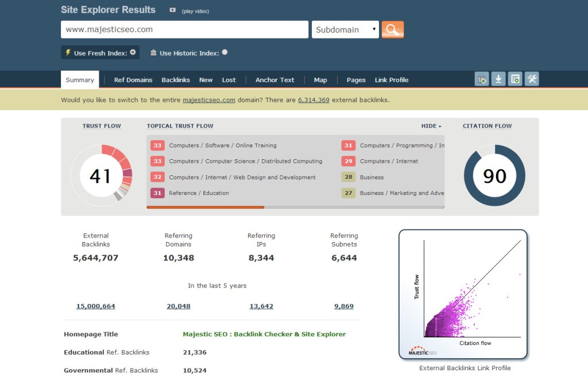588x384 pixels.
Task: Open the Ref Domains tab
Action: click(133, 80)
